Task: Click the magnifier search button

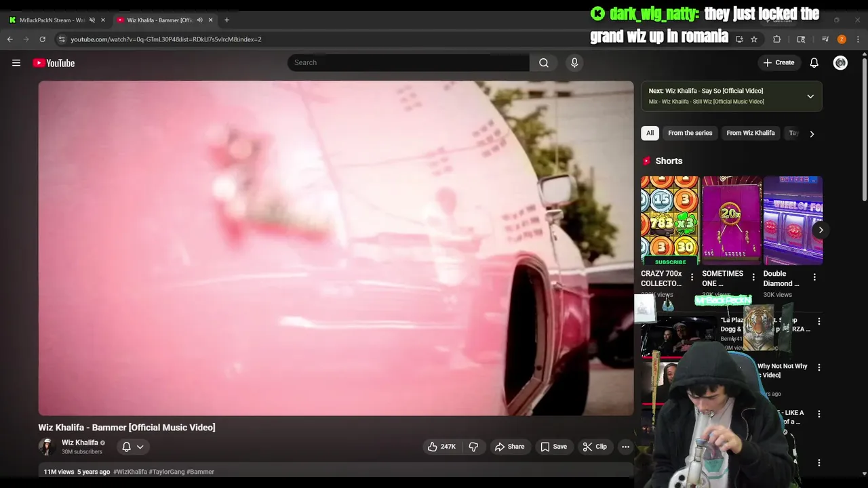Action: point(544,62)
